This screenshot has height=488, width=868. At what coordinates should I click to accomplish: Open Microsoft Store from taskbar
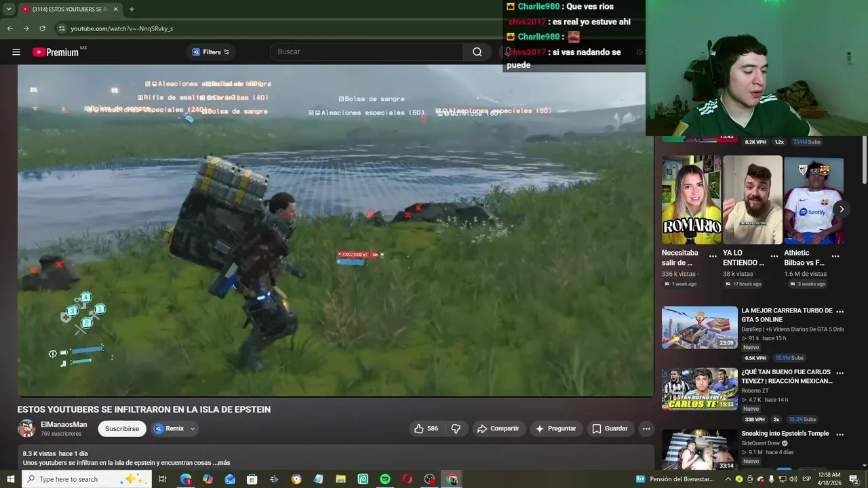point(252,479)
